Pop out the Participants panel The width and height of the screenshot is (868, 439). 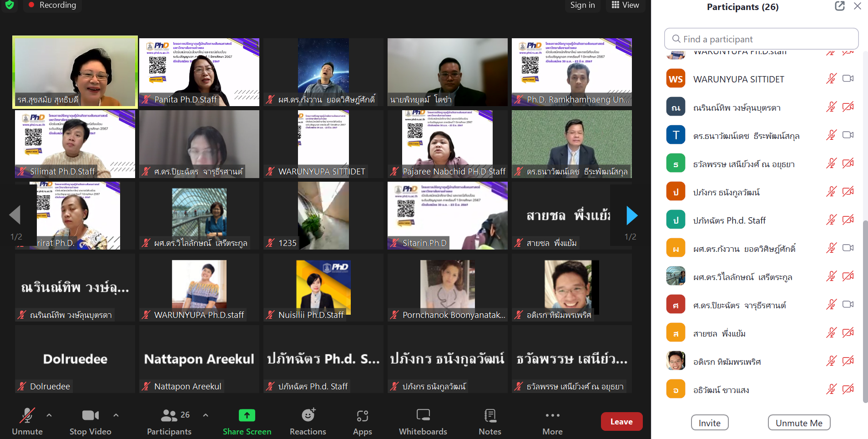pyautogui.click(x=840, y=6)
